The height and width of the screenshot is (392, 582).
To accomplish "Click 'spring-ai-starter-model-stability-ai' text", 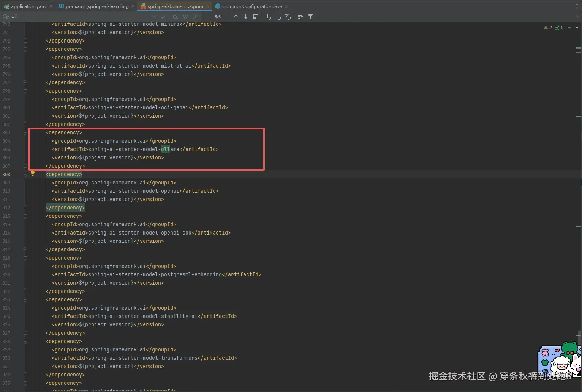I will tap(143, 316).
